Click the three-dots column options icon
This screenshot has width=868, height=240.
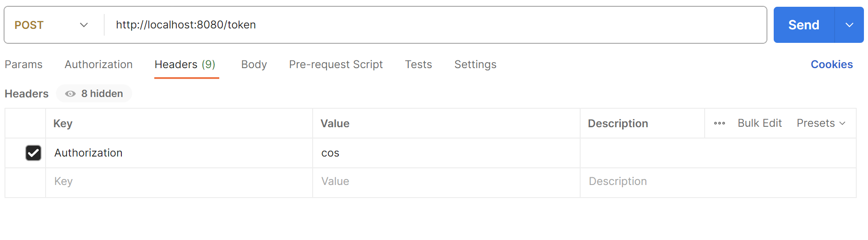(720, 123)
